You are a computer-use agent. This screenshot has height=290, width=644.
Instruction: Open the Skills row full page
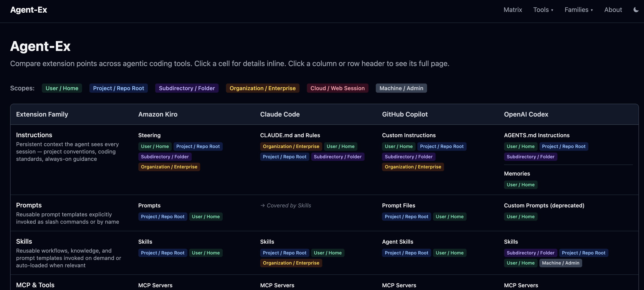(24, 241)
